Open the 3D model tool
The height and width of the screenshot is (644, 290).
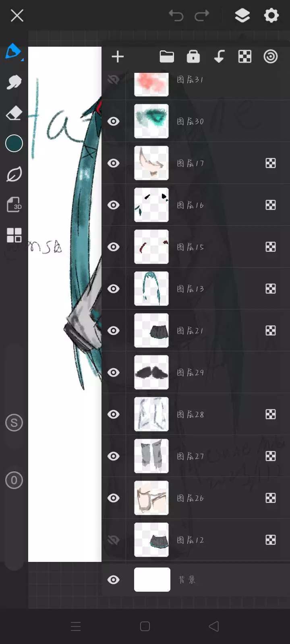[14, 204]
